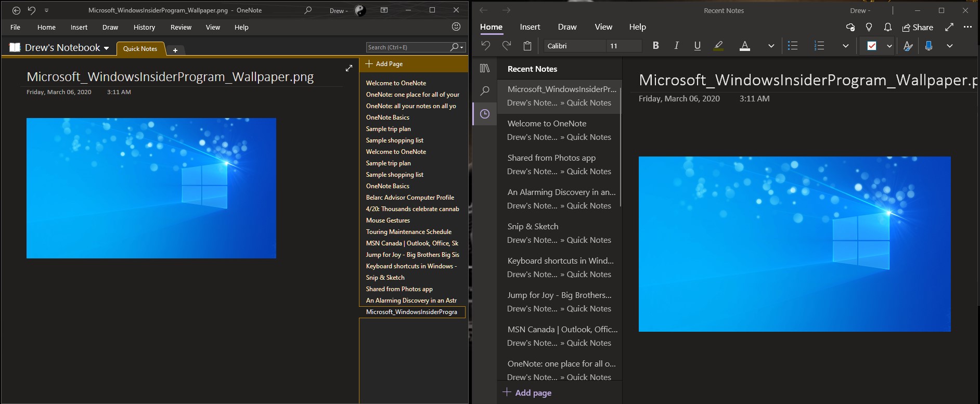Click Add page at bottom of Recent Notes
The image size is (980, 404).
(527, 393)
